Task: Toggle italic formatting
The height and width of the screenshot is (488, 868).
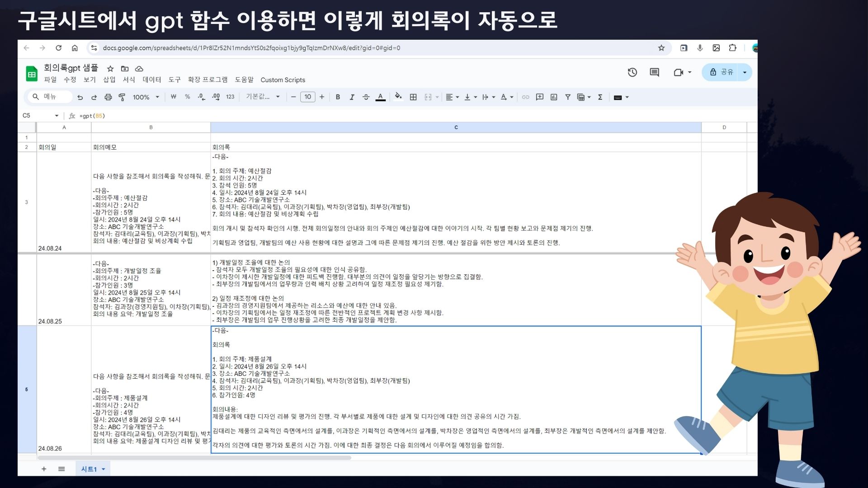Action: (x=352, y=97)
